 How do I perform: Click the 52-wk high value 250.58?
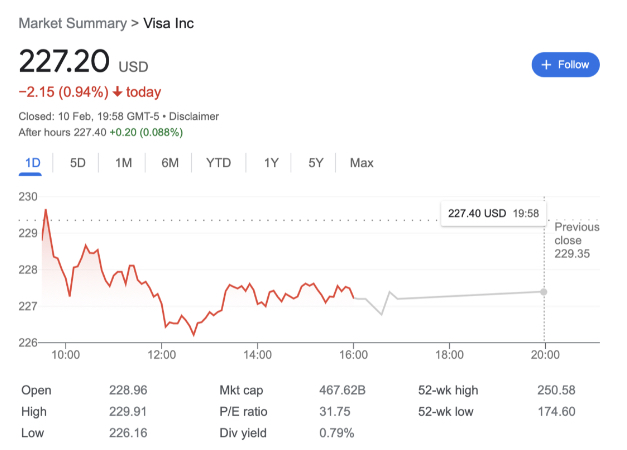pos(556,390)
